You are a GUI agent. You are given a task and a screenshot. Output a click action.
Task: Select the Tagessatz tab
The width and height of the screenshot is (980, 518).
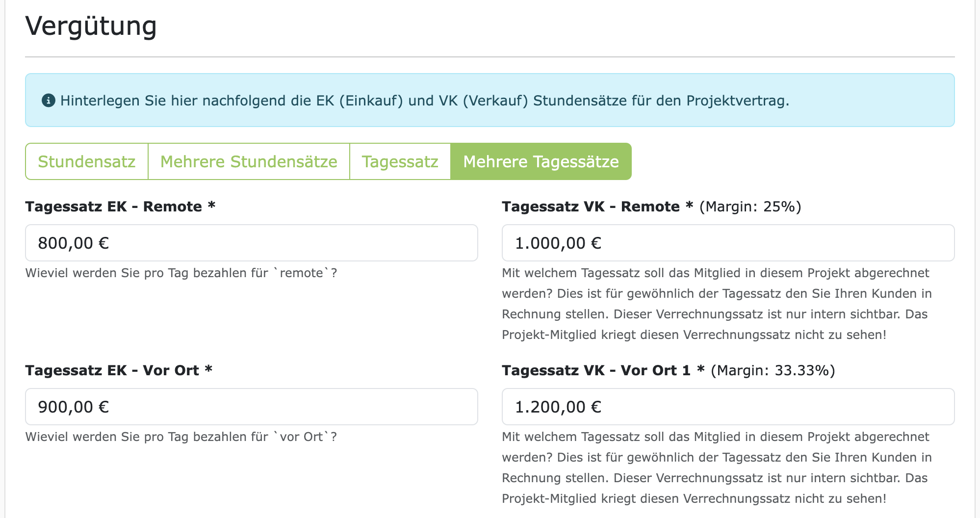[x=400, y=161]
